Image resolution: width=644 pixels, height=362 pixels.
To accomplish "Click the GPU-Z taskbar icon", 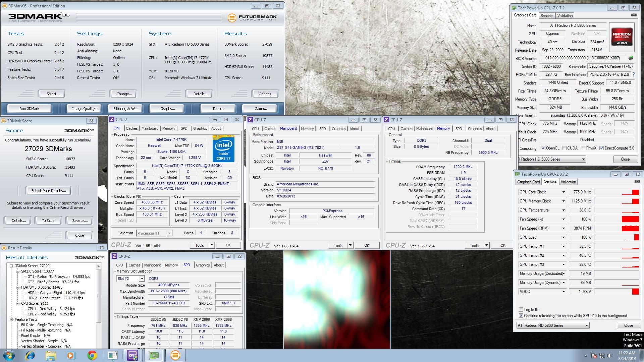I will (154, 355).
